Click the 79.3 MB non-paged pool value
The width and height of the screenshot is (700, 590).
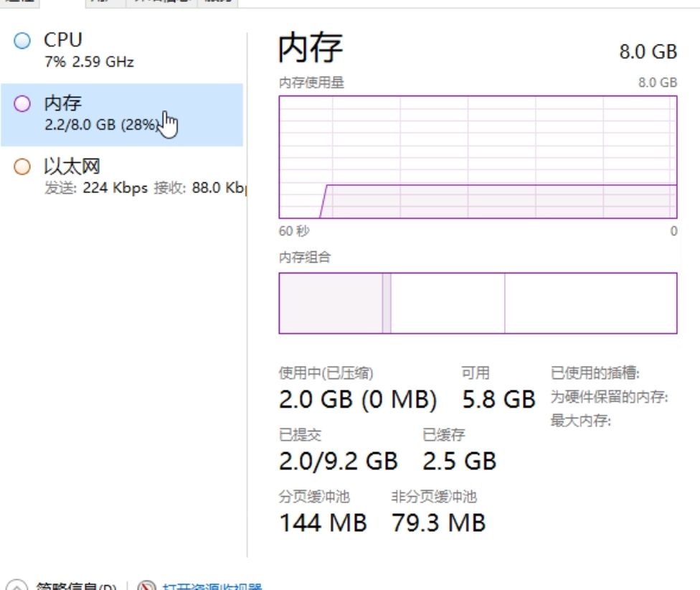click(x=438, y=523)
